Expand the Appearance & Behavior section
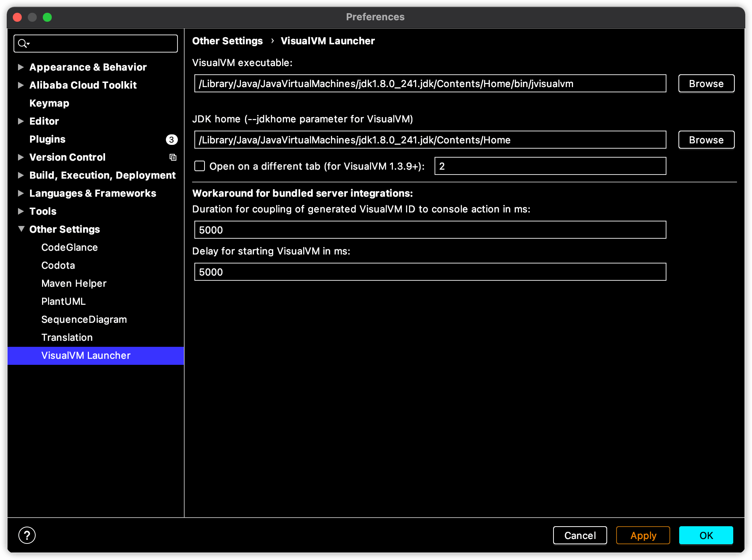 click(x=21, y=67)
